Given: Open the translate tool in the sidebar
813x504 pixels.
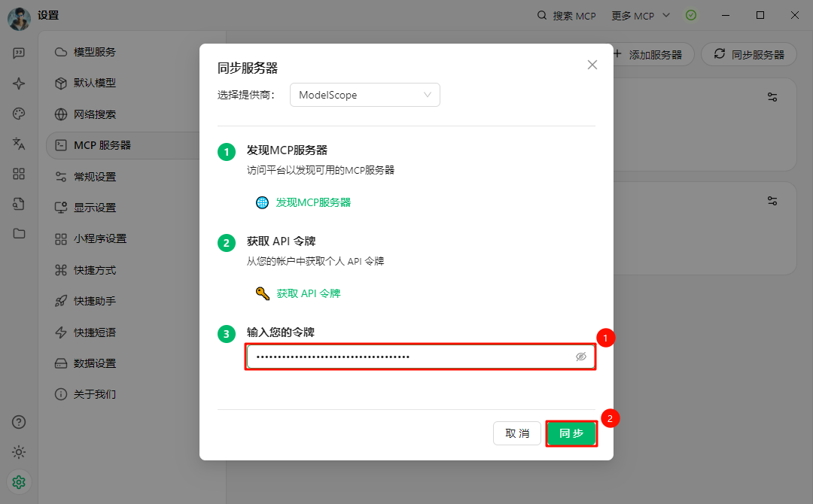Looking at the screenshot, I should pyautogui.click(x=19, y=144).
